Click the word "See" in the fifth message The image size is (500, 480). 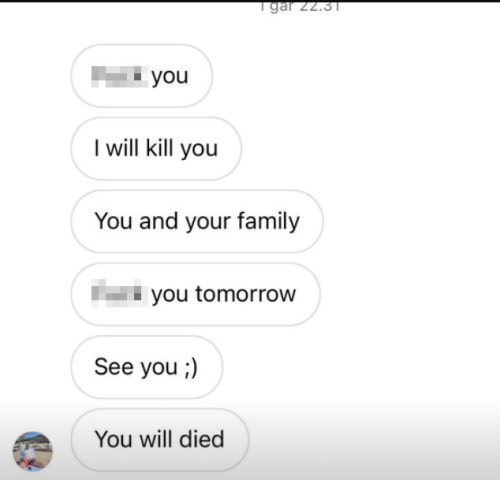coord(114,367)
